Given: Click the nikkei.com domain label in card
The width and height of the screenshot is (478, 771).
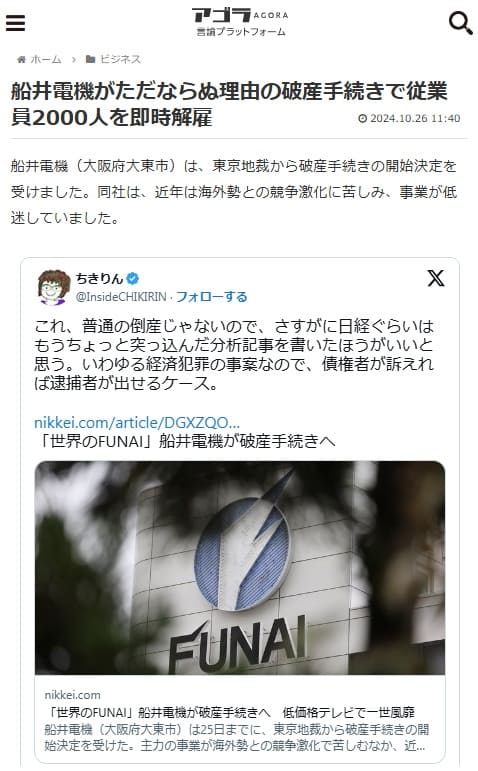Looking at the screenshot, I should [72, 695].
